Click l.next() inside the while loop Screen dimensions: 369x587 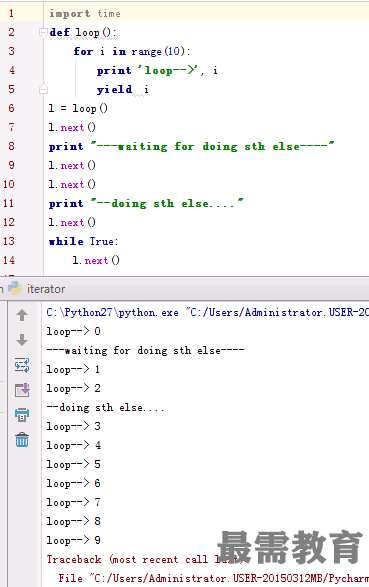(96, 261)
